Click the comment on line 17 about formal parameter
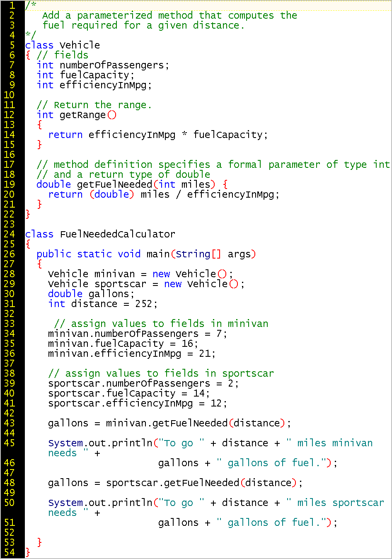Viewport: 392px width, 559px height. coord(213,165)
